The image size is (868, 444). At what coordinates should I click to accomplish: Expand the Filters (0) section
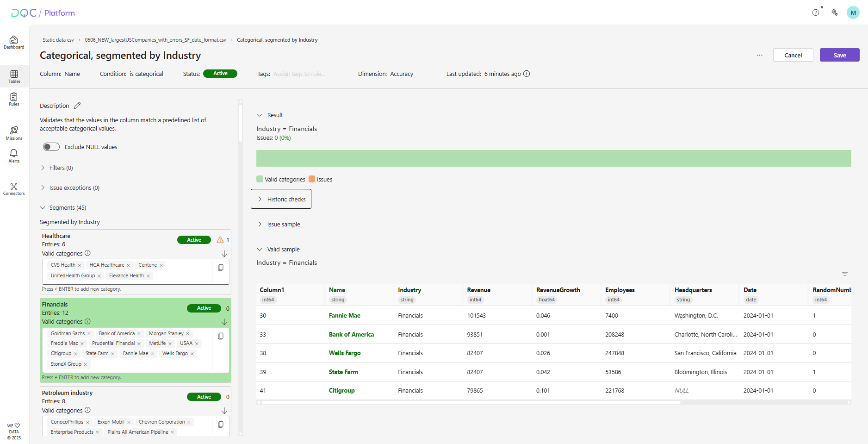pyautogui.click(x=61, y=168)
